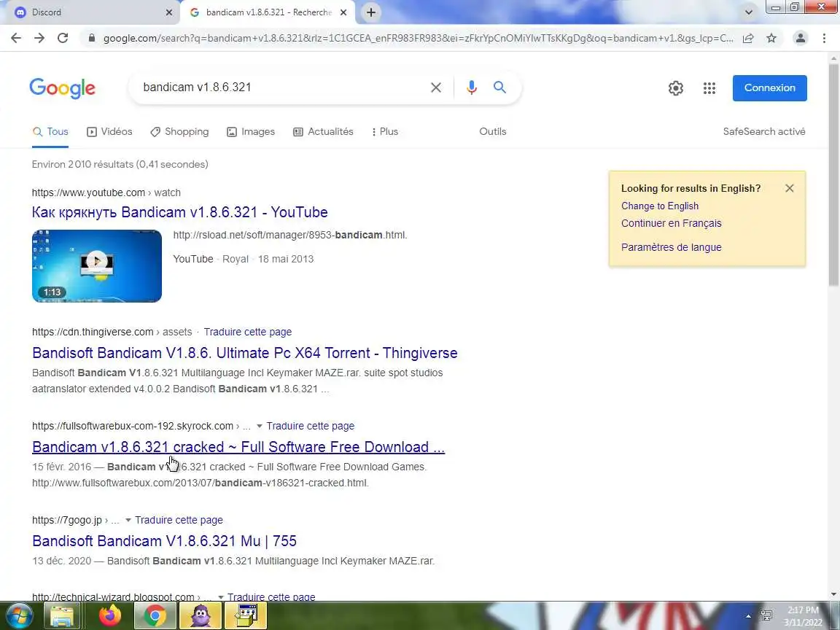Dismiss the English results notice

point(790,188)
